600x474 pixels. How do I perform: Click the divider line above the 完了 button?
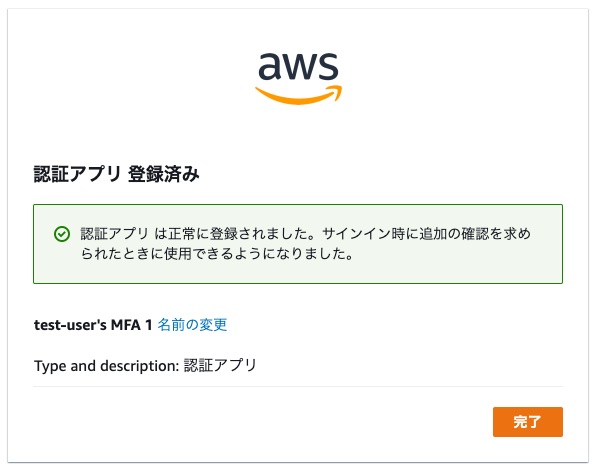(298, 386)
